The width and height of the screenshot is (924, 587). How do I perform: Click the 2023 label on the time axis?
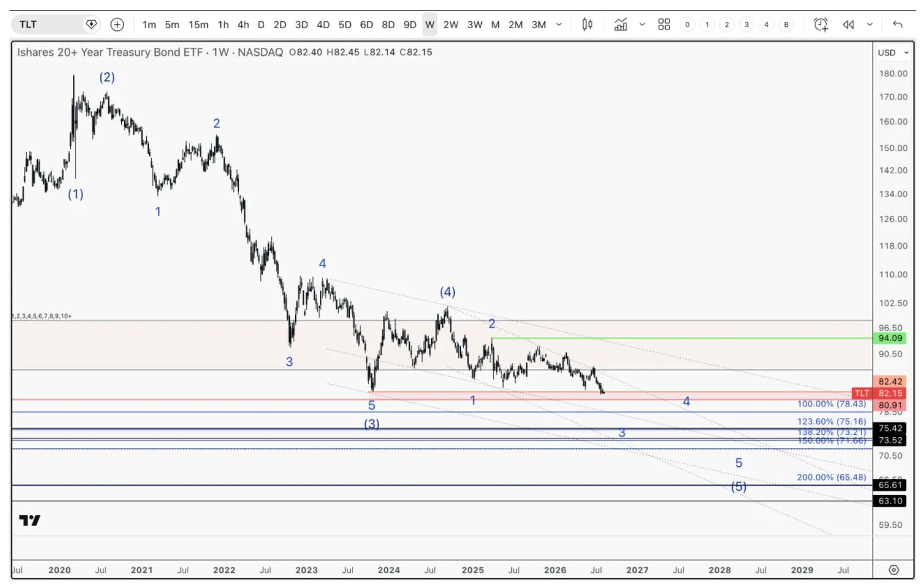click(x=306, y=570)
